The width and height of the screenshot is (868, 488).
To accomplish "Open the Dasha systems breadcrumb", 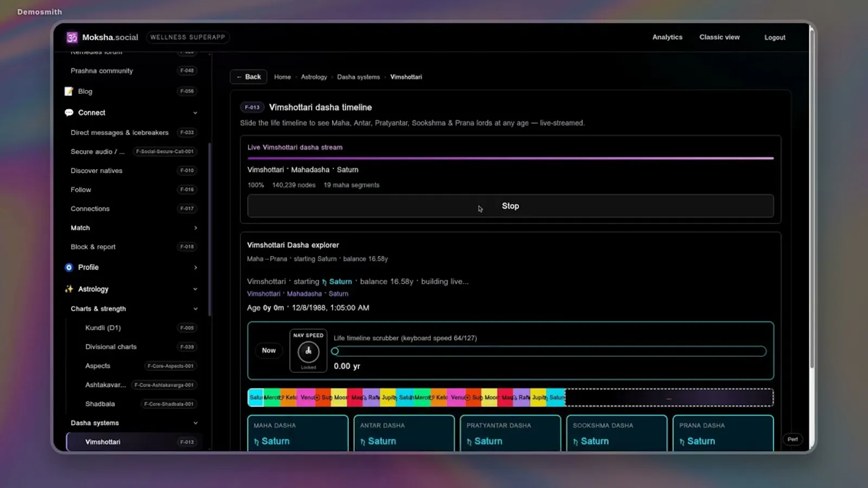I will (x=359, y=77).
